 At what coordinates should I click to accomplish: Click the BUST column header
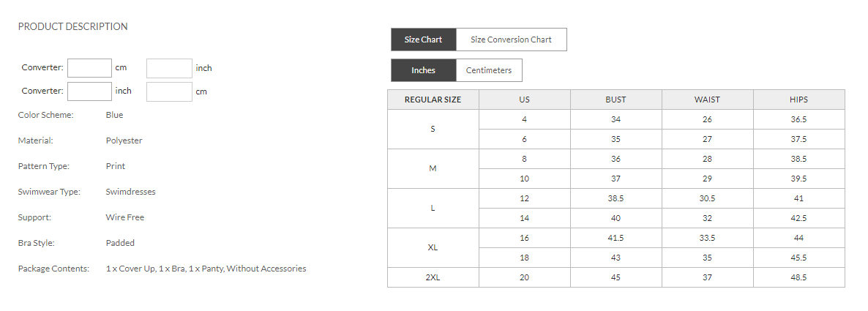tap(616, 100)
